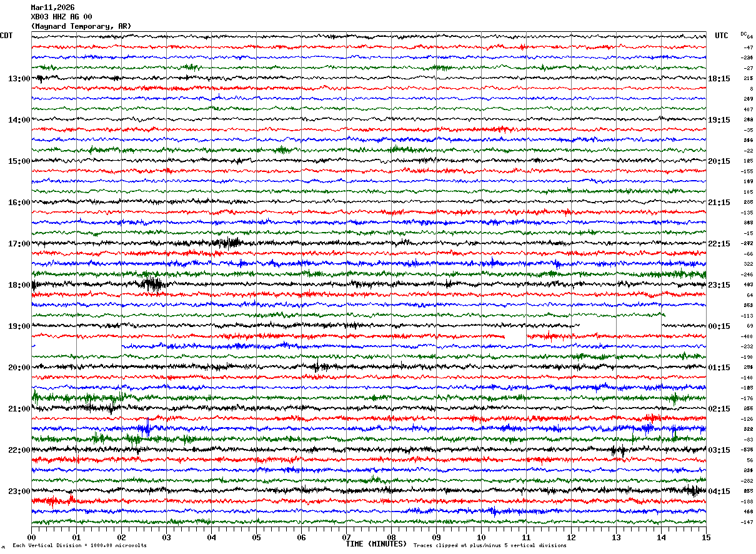The height and width of the screenshot is (554, 756).
Task: Click the DC offset value -282
Action: tap(748, 481)
